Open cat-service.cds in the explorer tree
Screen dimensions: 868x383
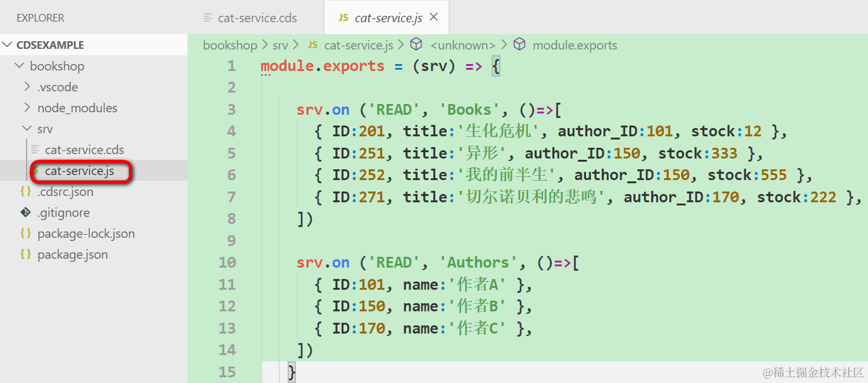click(84, 150)
